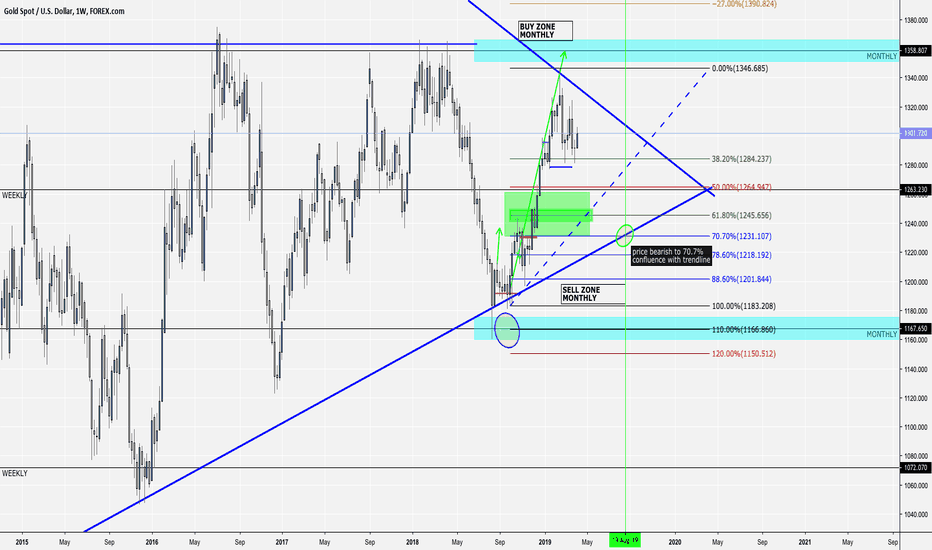This screenshot has height=550, width=932.
Task: Click the 100.00%(1183.208) Fibonacci label
Action: coord(743,306)
